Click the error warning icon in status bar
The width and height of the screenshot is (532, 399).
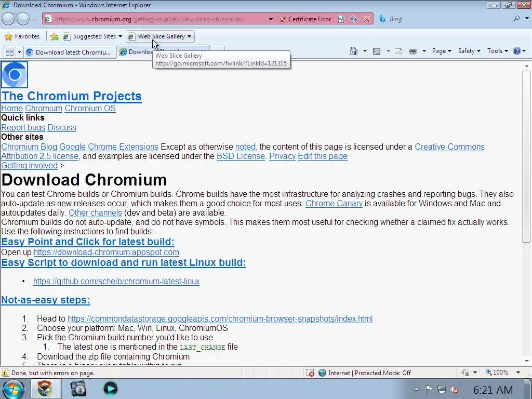pos(5,373)
